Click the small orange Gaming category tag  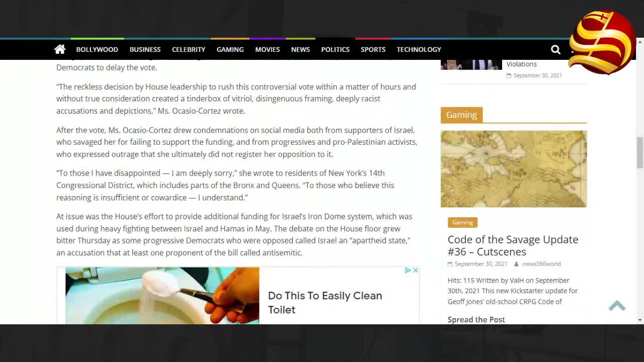pyautogui.click(x=462, y=222)
